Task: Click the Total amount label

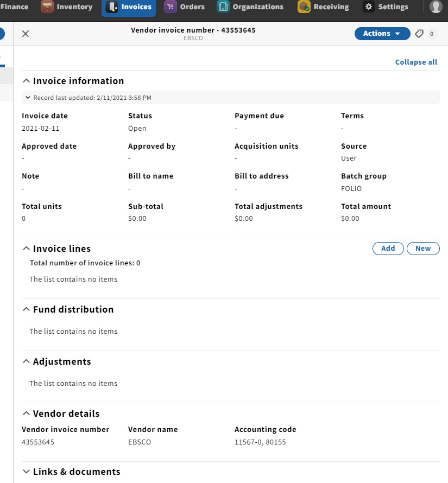Action: coord(366,206)
